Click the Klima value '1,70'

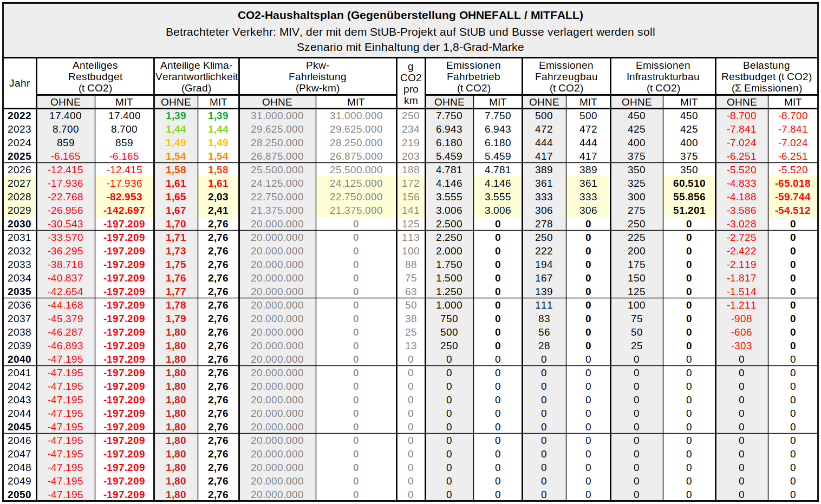(x=176, y=224)
